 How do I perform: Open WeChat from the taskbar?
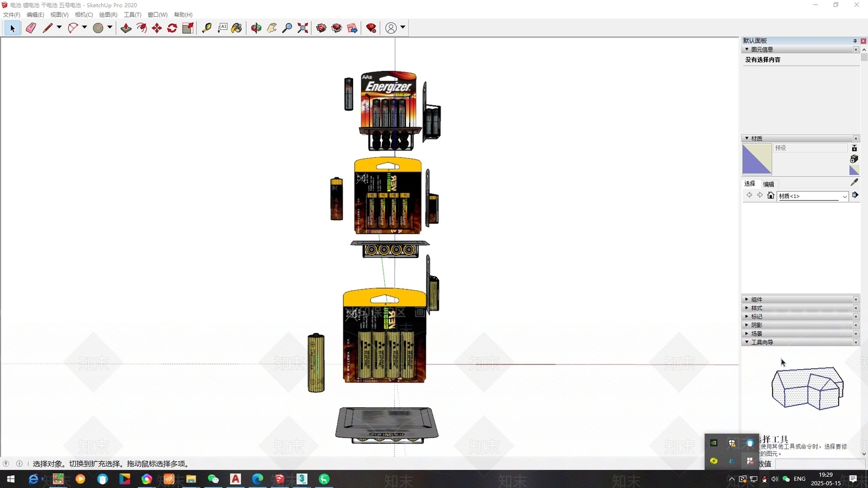(213, 479)
